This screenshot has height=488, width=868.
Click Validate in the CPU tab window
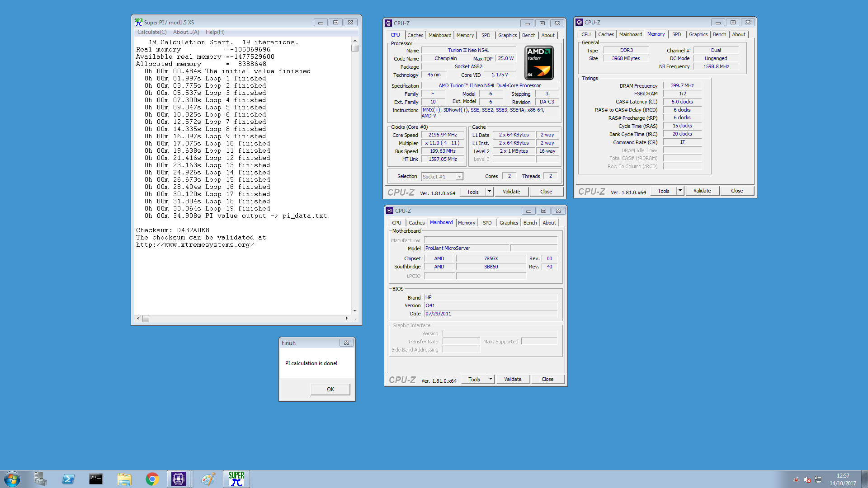511,192
